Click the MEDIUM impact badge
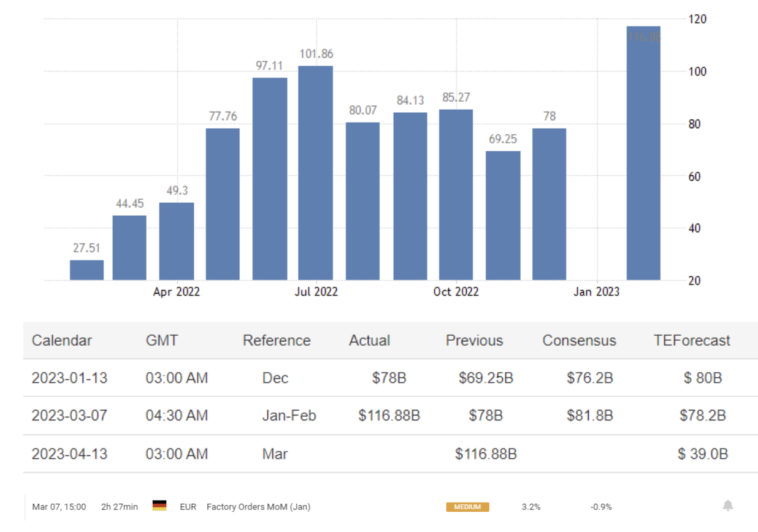Screen dimensions: 758x532 (467, 507)
